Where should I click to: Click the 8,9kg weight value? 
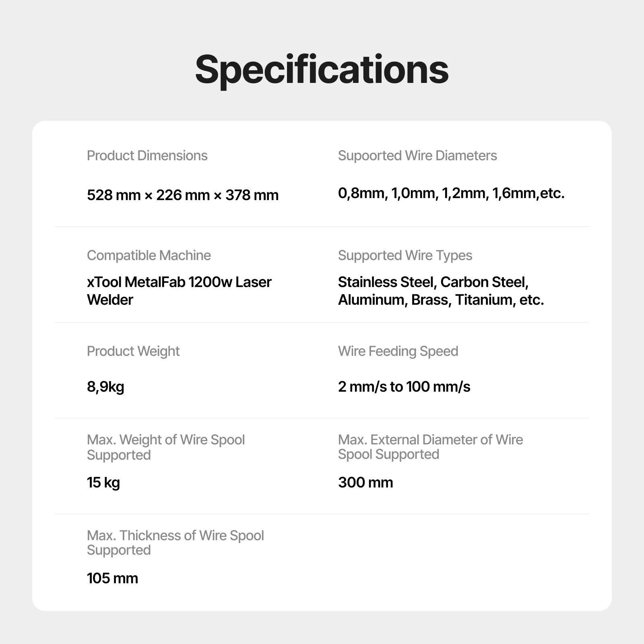(x=105, y=387)
